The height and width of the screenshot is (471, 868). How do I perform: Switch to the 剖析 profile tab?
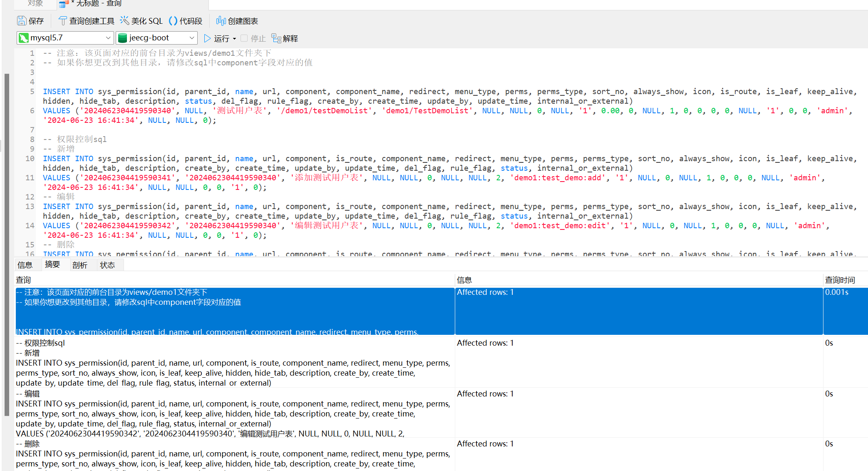(x=79, y=265)
